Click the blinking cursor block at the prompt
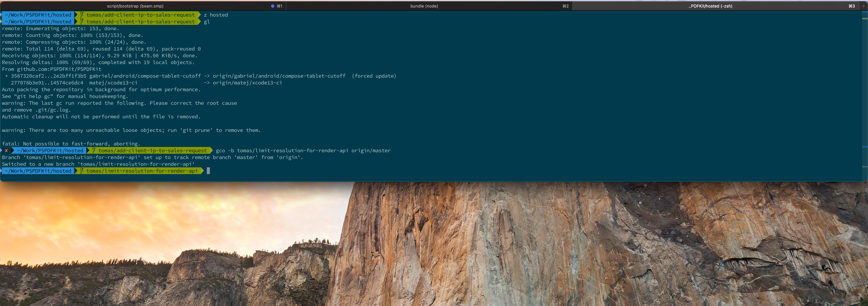 click(x=208, y=171)
